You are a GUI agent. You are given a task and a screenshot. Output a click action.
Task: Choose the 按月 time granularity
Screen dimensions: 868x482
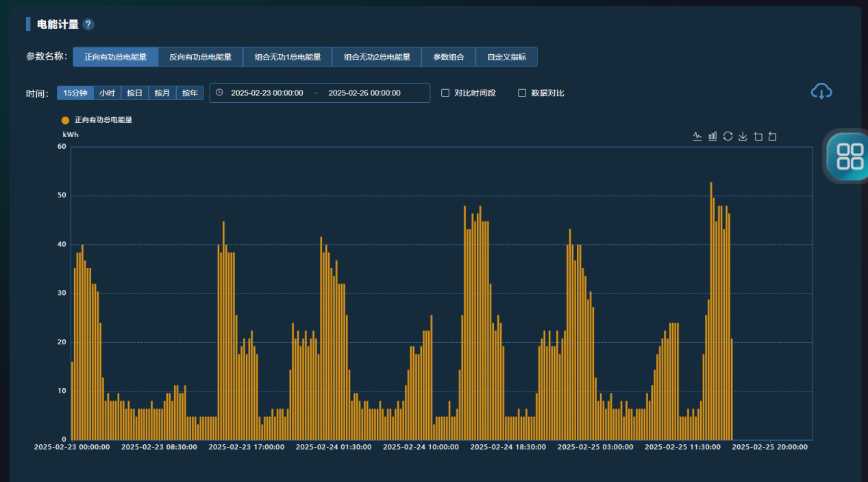click(x=162, y=93)
